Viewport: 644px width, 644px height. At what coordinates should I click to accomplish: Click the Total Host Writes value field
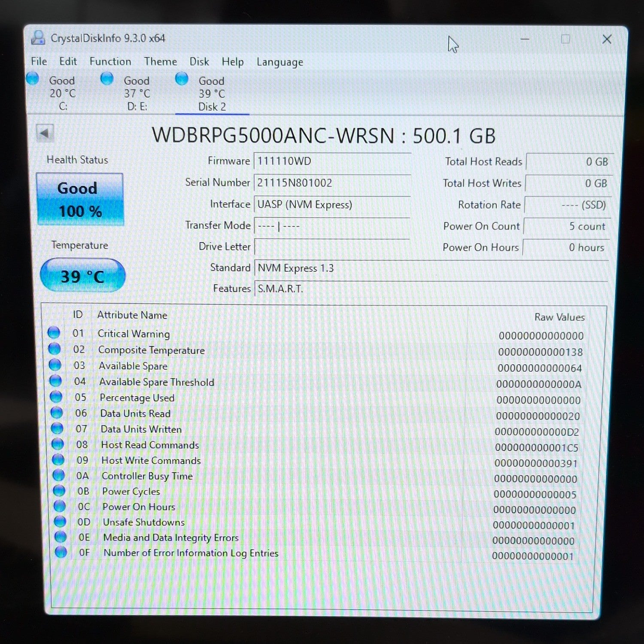click(569, 183)
